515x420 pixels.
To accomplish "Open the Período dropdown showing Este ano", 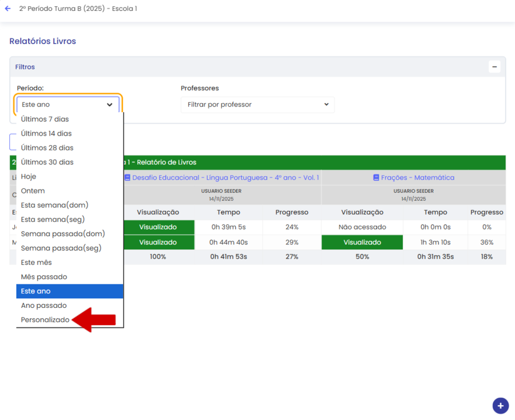I will pyautogui.click(x=68, y=105).
